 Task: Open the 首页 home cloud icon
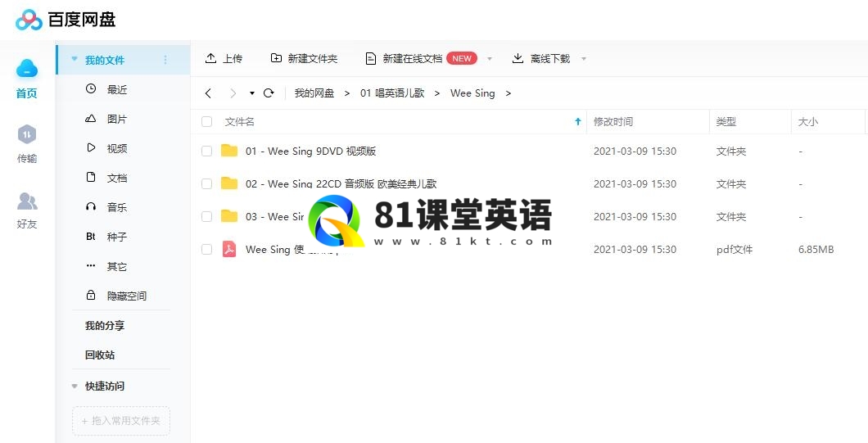[26, 69]
